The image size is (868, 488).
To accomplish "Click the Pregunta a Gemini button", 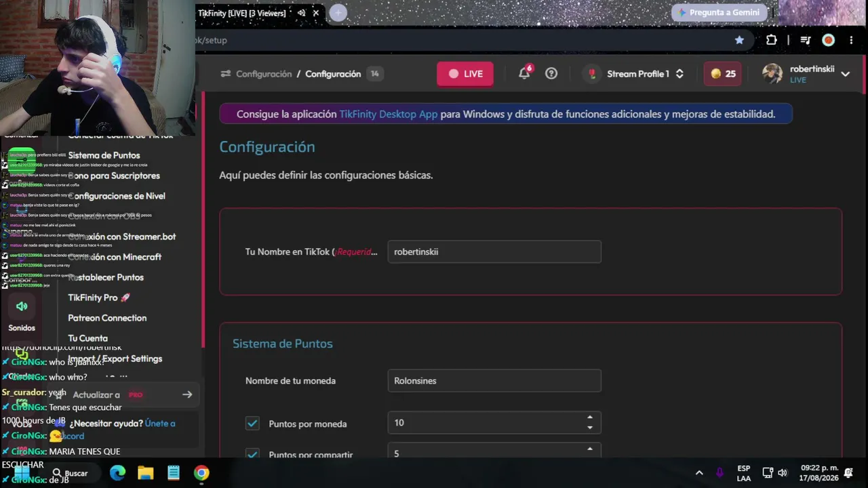I will pyautogui.click(x=719, y=12).
